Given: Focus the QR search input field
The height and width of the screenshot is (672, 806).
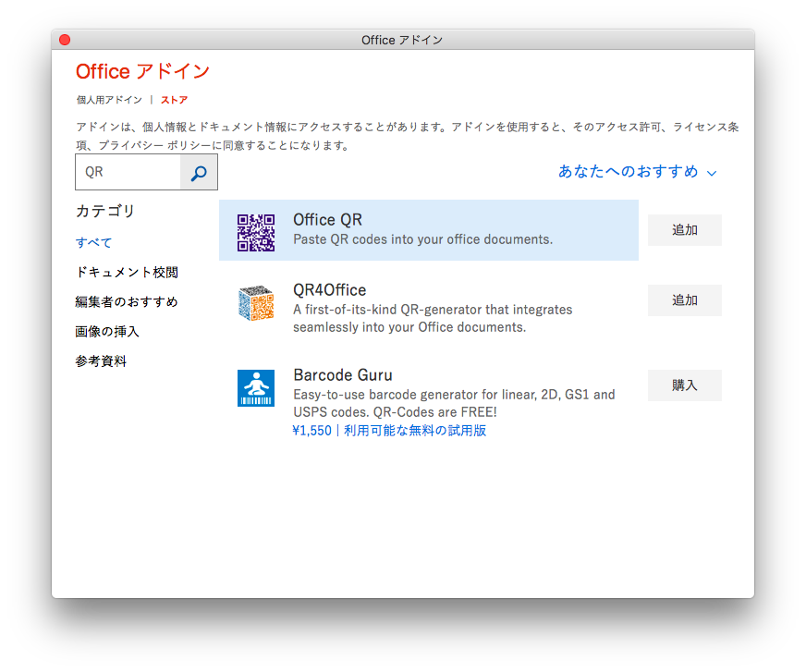Looking at the screenshot, I should click(x=128, y=172).
